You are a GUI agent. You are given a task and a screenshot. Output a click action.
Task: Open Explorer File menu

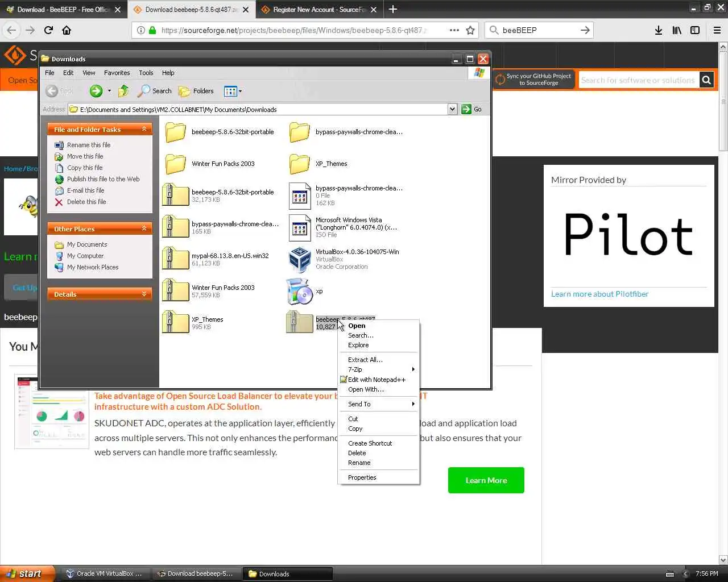pos(49,73)
